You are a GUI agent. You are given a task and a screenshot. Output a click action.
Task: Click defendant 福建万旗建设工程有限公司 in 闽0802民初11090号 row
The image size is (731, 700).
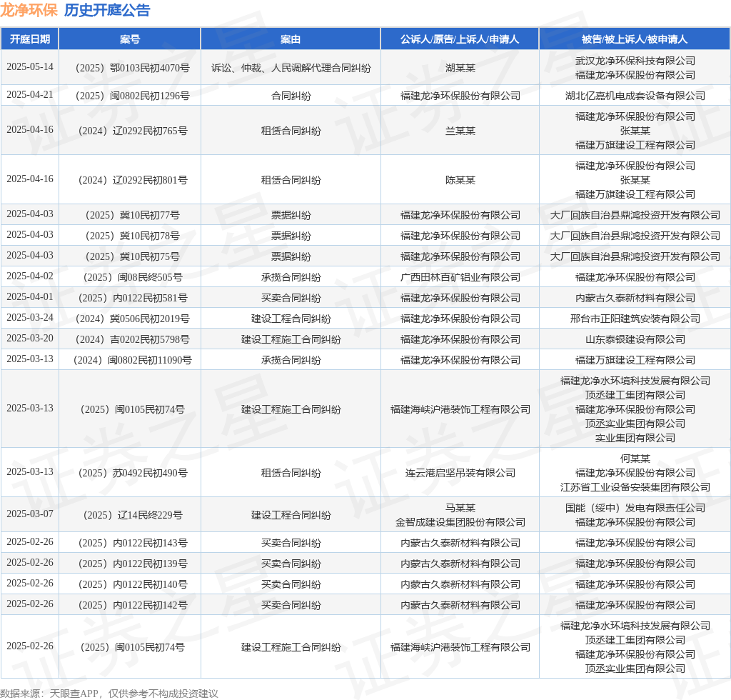tap(635, 360)
